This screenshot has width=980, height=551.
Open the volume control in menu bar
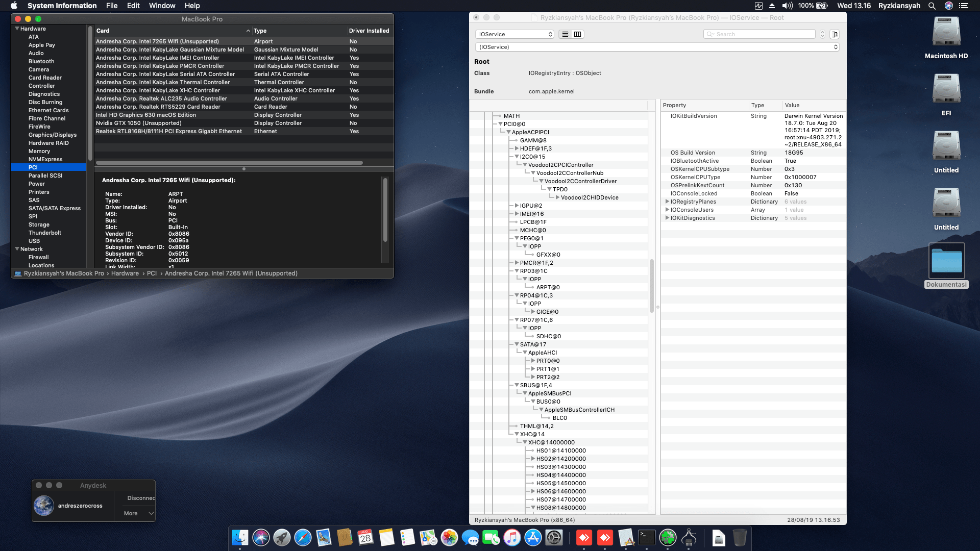[x=787, y=6]
